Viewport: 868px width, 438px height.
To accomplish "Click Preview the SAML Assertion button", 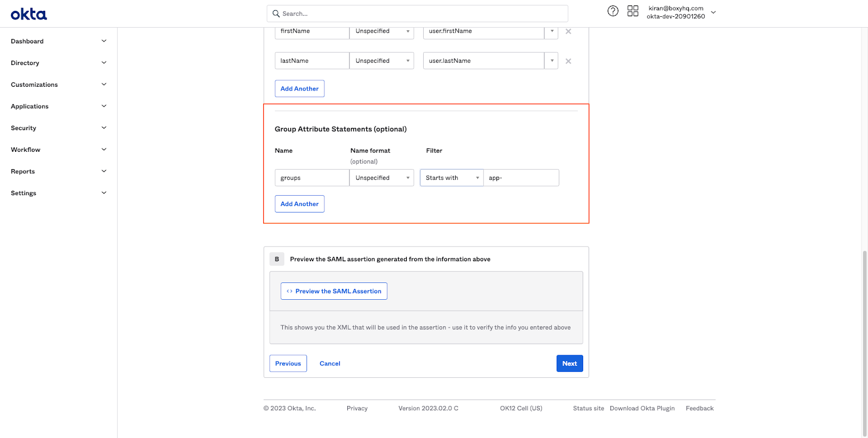I will [x=334, y=291].
